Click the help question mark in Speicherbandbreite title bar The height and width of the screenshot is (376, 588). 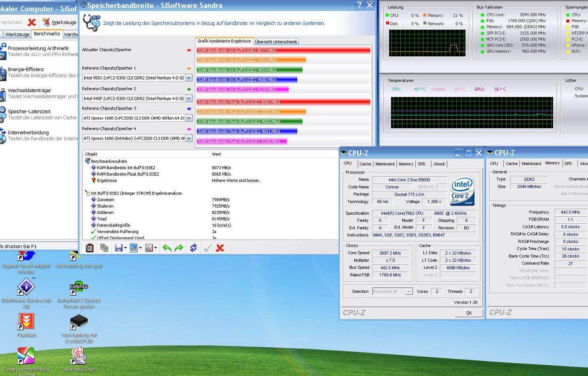pos(359,5)
